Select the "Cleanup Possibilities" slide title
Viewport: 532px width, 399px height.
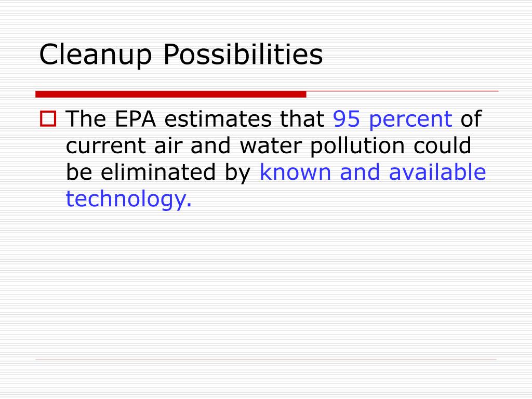pos(181,54)
